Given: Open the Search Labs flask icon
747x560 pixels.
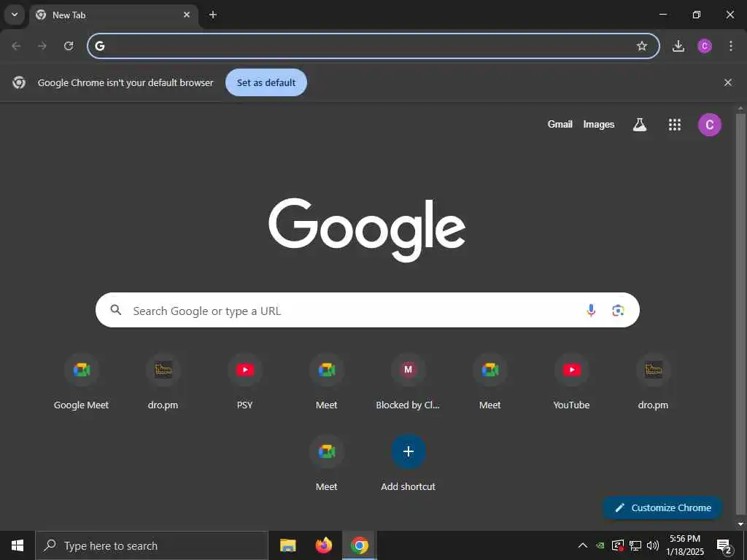Looking at the screenshot, I should 639,124.
